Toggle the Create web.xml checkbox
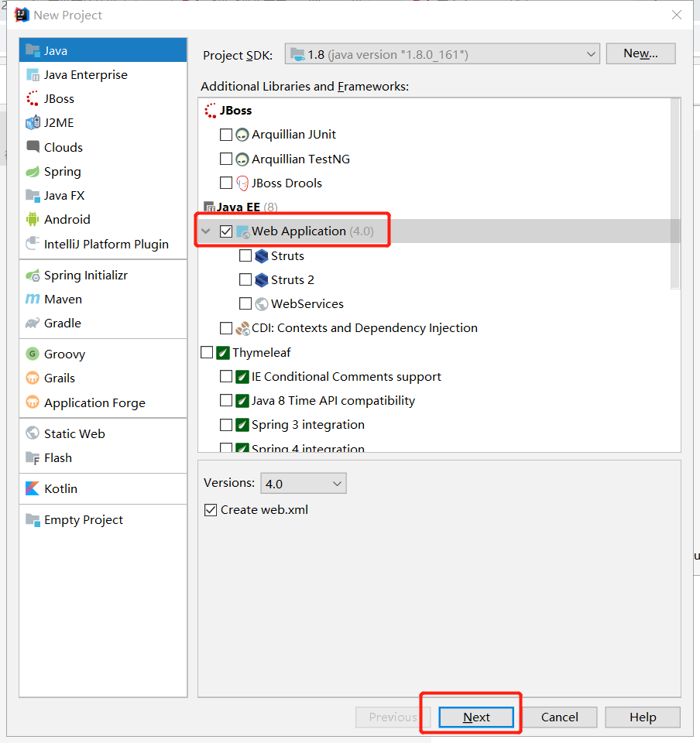Image resolution: width=700 pixels, height=743 pixels. (211, 510)
